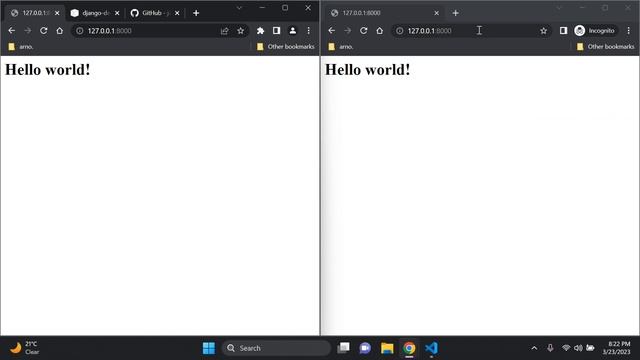
Task: Close the GitHub tab
Action: click(177, 13)
